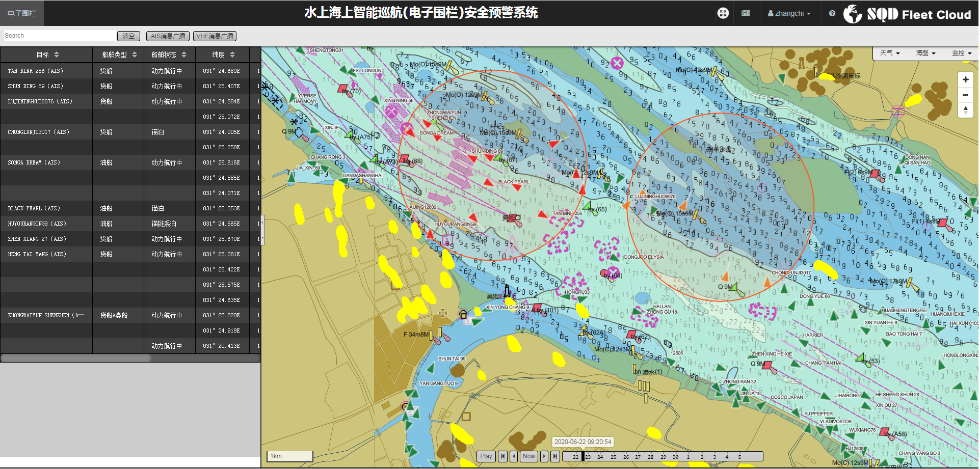This screenshot has width=980, height=469.
Task: Click the Search input field
Action: (59, 36)
